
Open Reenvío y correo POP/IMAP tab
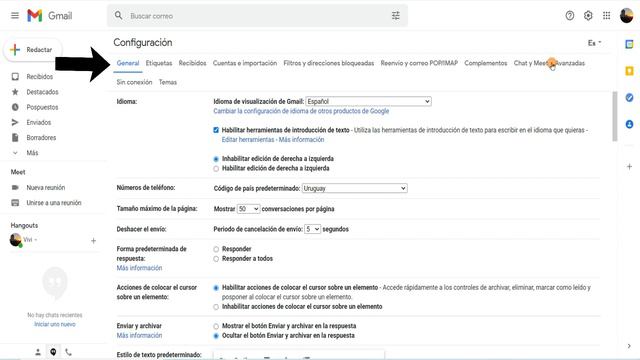click(419, 63)
